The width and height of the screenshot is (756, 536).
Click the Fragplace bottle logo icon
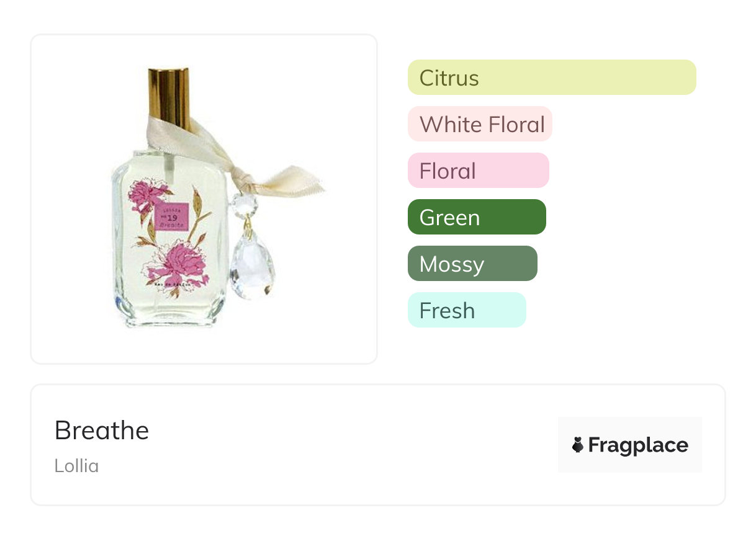tap(578, 445)
